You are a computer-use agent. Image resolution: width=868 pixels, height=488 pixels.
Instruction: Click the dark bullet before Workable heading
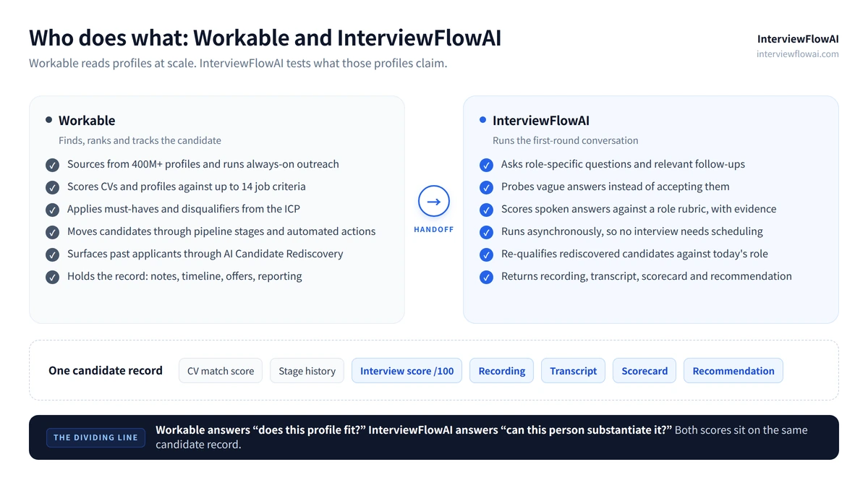point(48,120)
